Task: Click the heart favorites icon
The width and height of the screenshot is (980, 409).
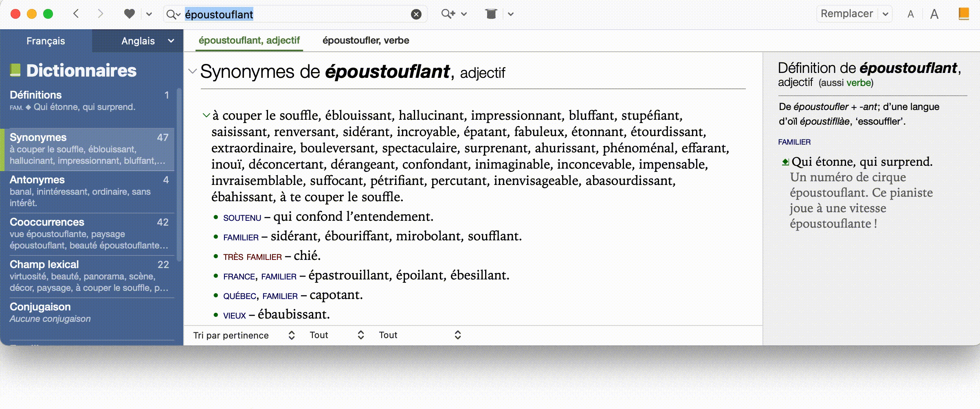Action: tap(130, 14)
